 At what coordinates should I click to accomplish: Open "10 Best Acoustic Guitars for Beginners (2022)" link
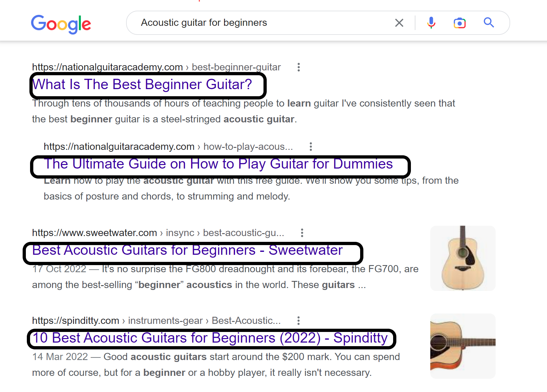click(x=210, y=338)
